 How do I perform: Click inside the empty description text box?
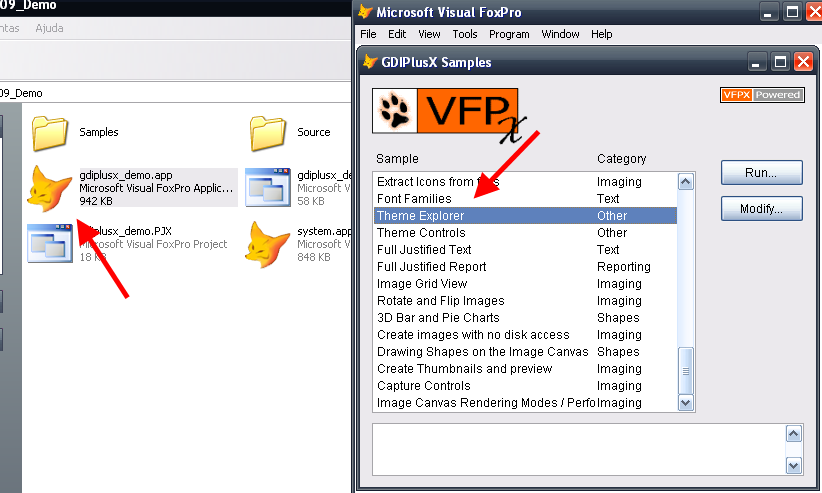579,449
